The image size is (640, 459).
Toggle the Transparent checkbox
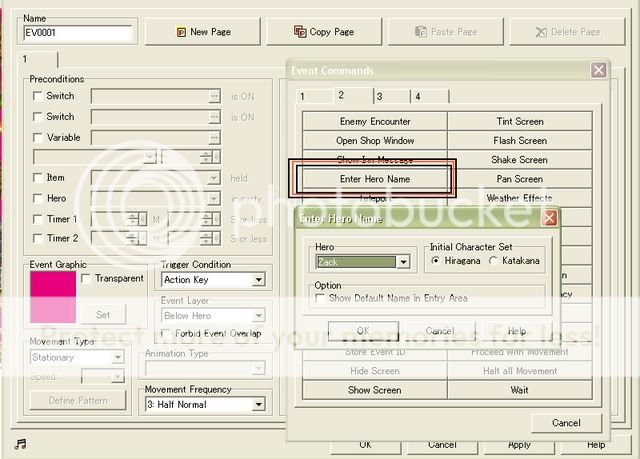tap(86, 279)
